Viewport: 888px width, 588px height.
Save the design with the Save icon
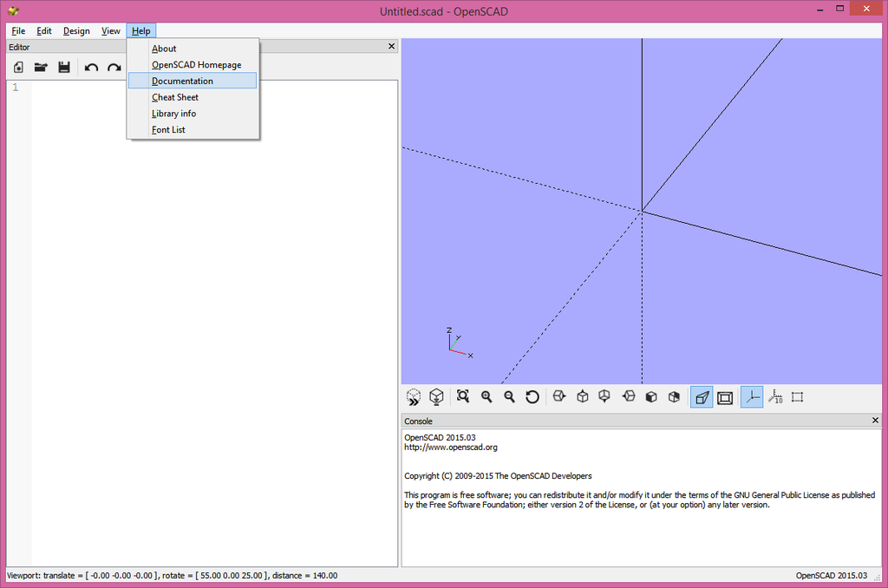(x=64, y=67)
